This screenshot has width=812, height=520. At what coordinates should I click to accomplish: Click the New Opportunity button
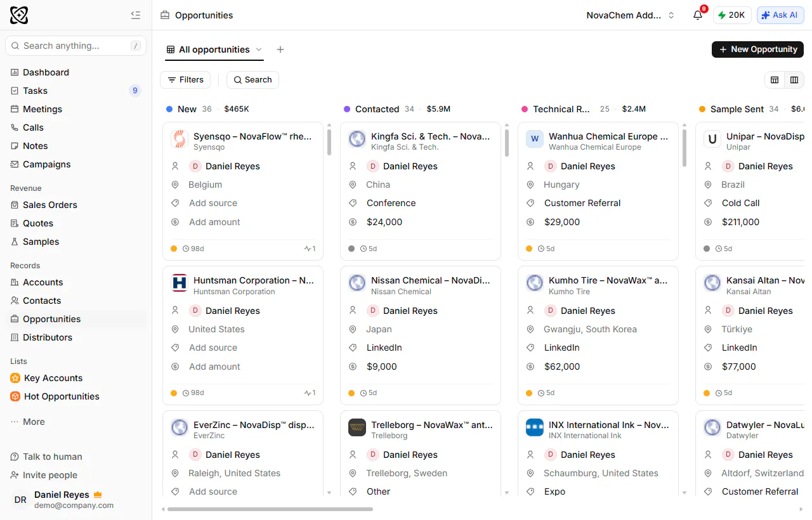coord(757,49)
